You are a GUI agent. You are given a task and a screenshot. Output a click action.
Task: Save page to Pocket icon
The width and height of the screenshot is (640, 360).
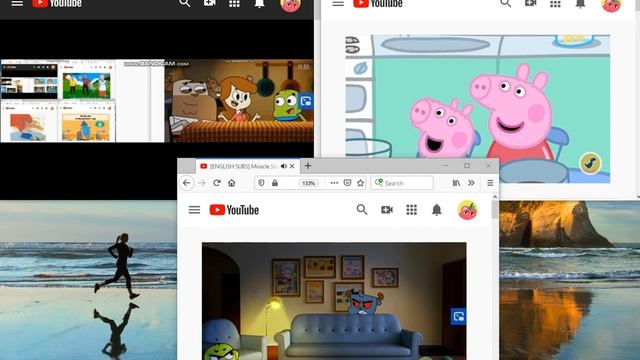click(x=347, y=183)
